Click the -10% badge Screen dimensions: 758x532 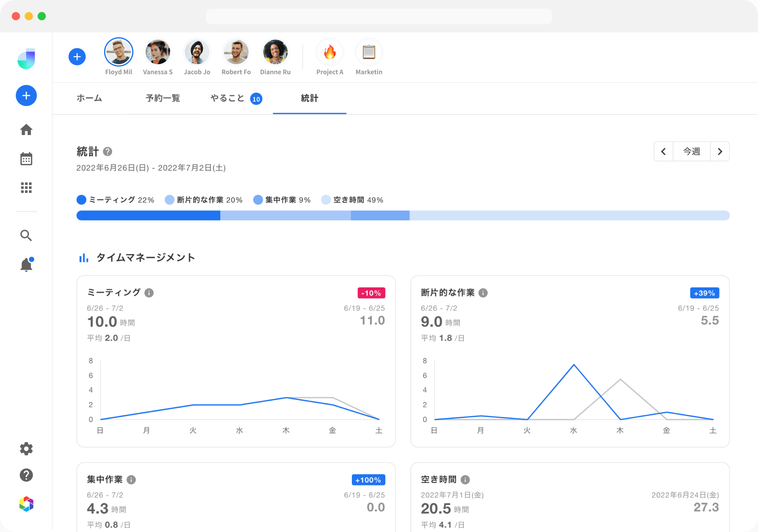[371, 293]
